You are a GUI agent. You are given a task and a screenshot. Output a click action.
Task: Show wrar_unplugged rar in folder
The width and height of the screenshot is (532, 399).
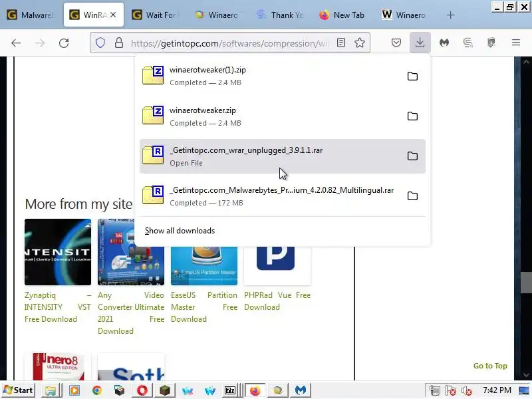[412, 156]
